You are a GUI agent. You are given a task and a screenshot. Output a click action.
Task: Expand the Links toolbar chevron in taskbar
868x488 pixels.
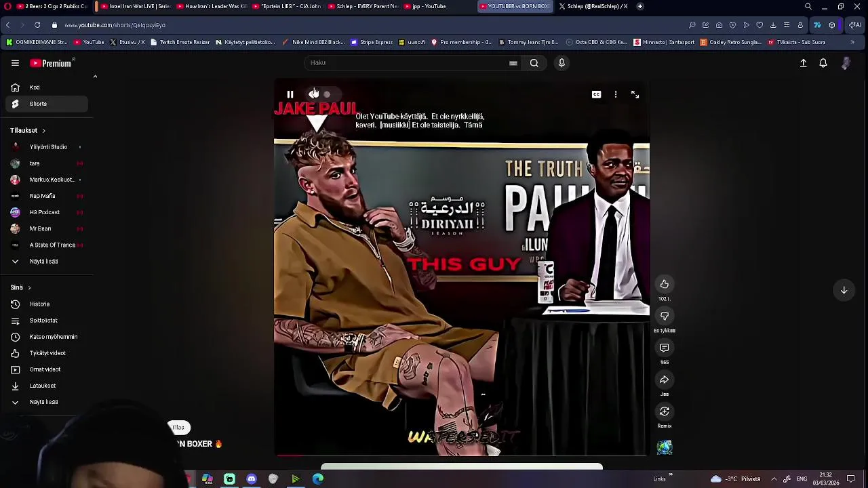pos(671,475)
